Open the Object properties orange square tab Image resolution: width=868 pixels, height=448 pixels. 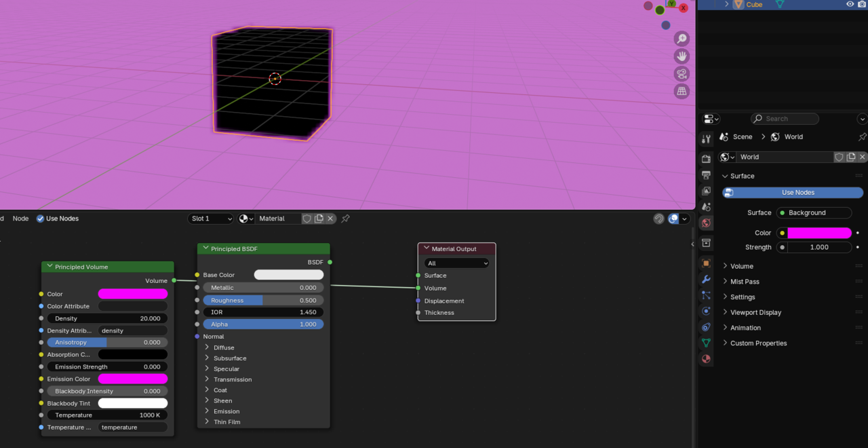(706, 263)
